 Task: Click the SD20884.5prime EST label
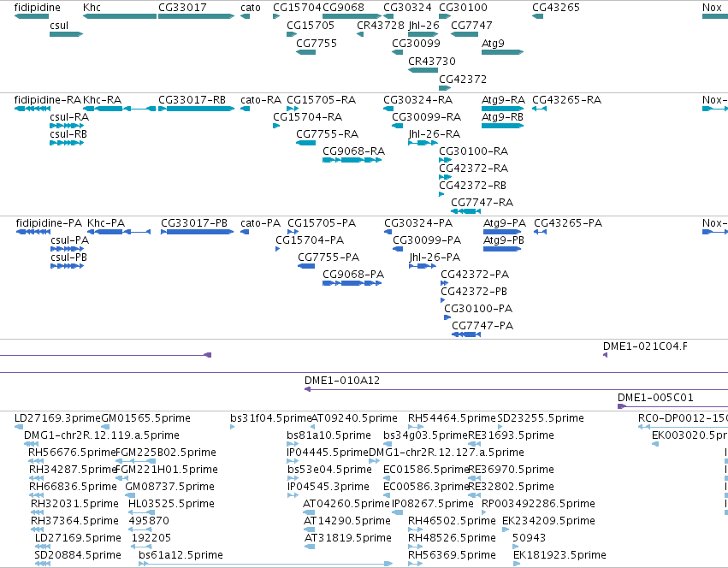(x=78, y=555)
